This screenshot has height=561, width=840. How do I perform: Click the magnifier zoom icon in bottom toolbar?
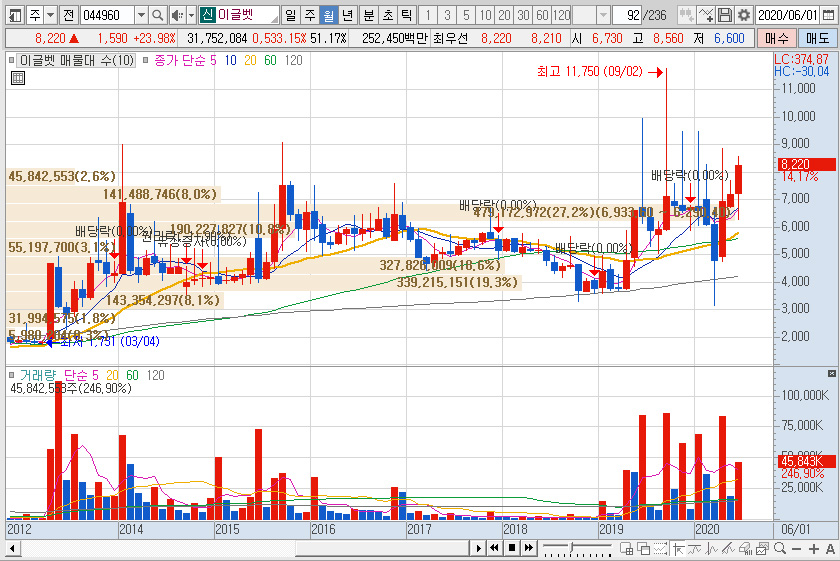[780, 548]
